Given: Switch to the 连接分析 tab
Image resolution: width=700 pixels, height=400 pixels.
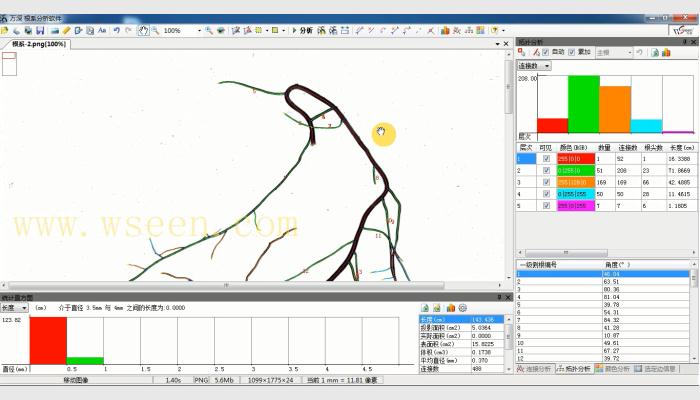Looking at the screenshot, I should (x=534, y=369).
